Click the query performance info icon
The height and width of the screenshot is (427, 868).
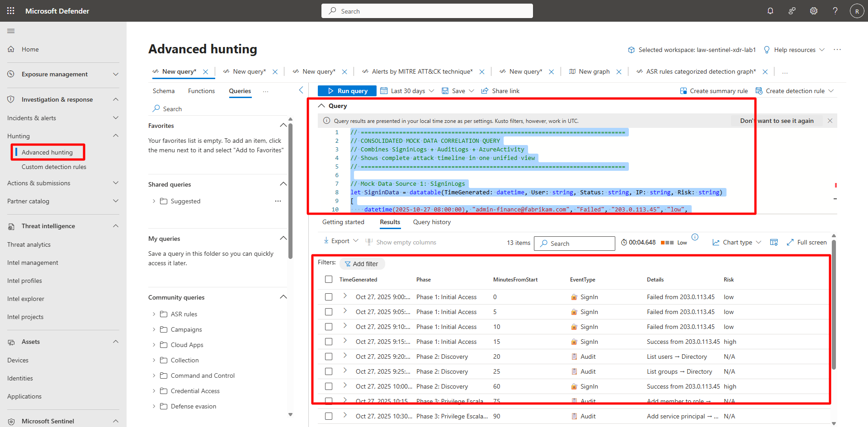695,237
